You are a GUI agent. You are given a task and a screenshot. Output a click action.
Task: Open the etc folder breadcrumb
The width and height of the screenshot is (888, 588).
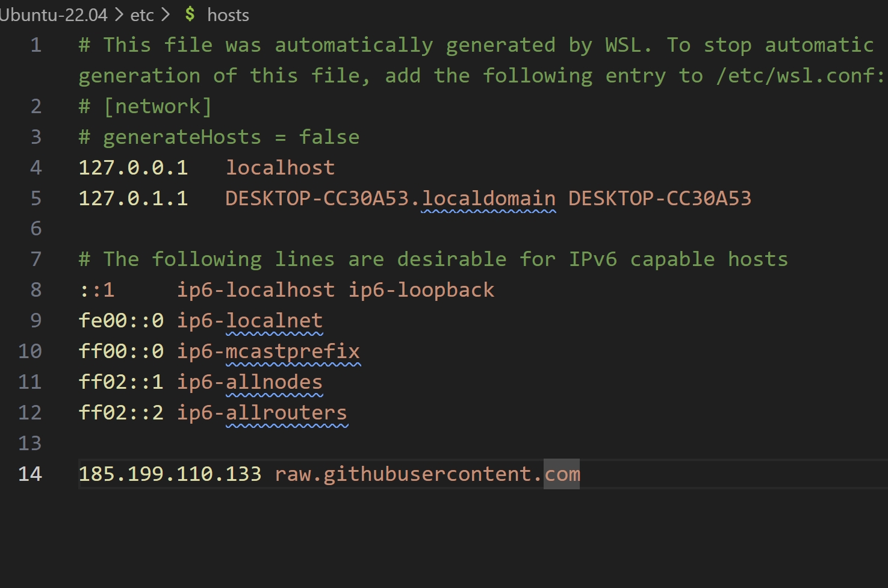point(142,14)
